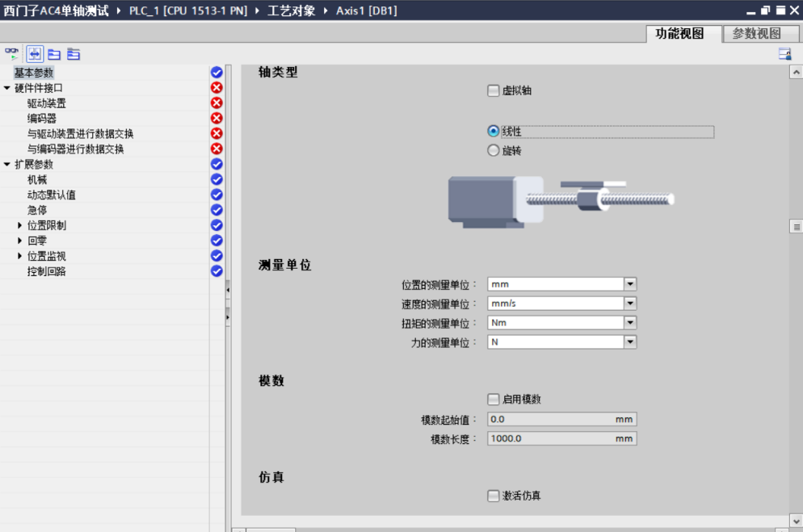This screenshot has height=532, width=803.
Task: Click blue checkmark icon beside 基本参数
Action: tap(217, 73)
